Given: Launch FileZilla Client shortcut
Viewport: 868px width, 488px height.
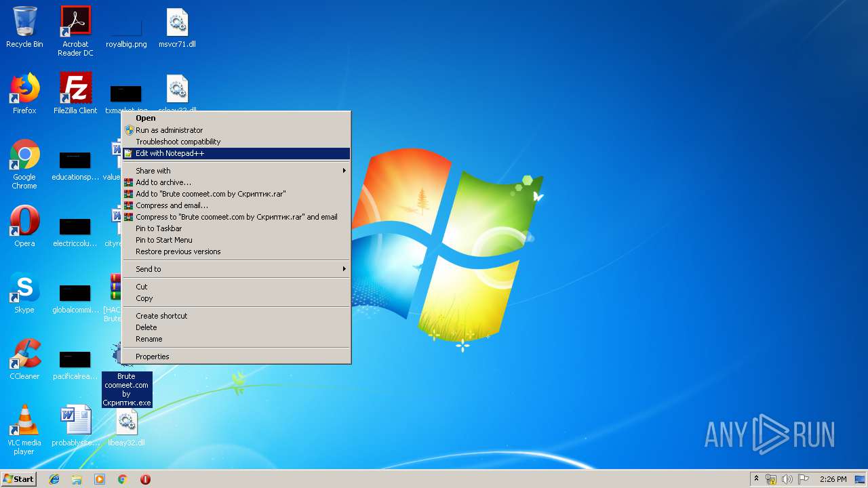Looking at the screenshot, I should click(x=75, y=94).
